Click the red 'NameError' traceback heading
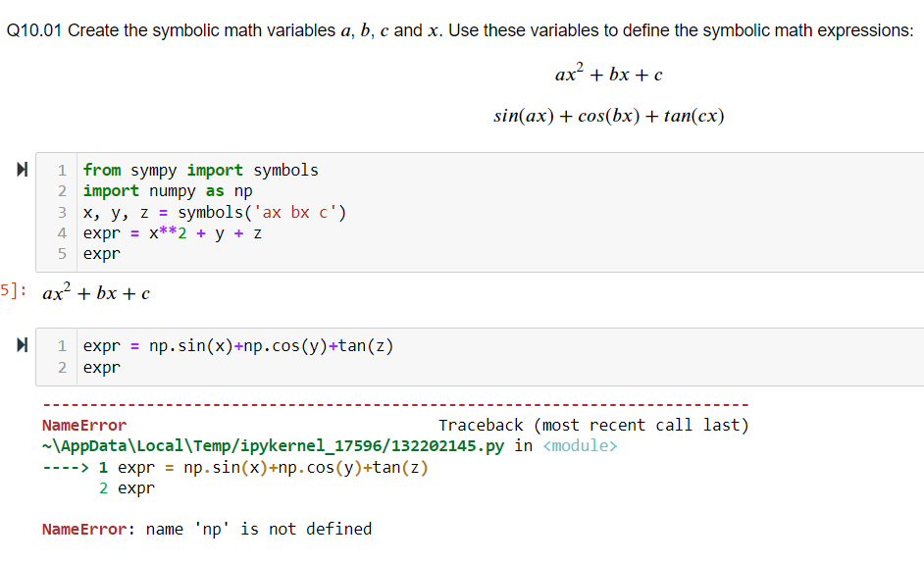 tap(84, 426)
